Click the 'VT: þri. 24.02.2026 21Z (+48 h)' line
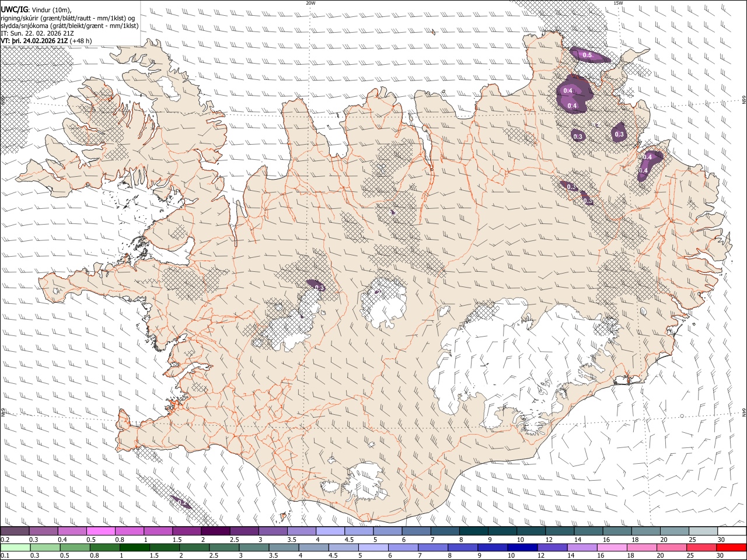This screenshot has width=747, height=560. click(x=46, y=41)
